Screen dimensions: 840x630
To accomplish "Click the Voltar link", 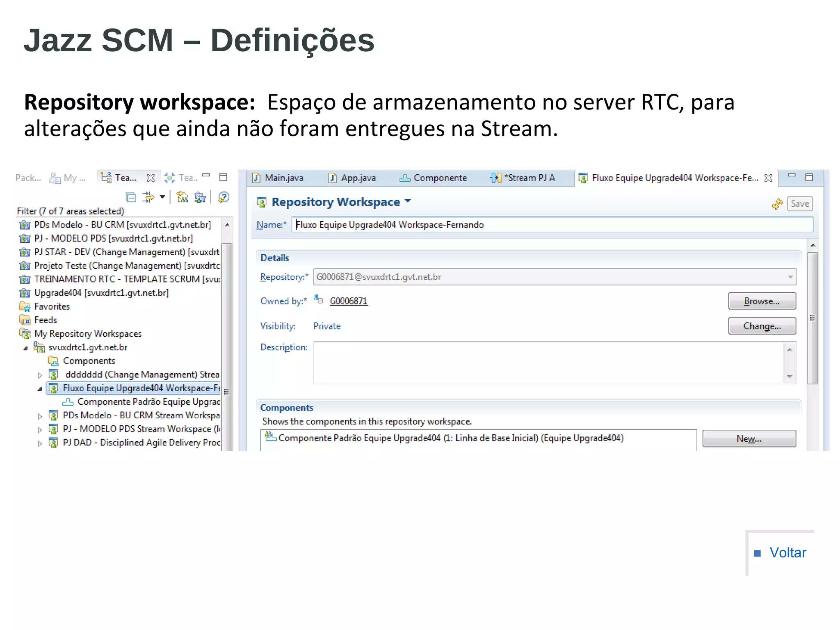I will tap(787, 552).
